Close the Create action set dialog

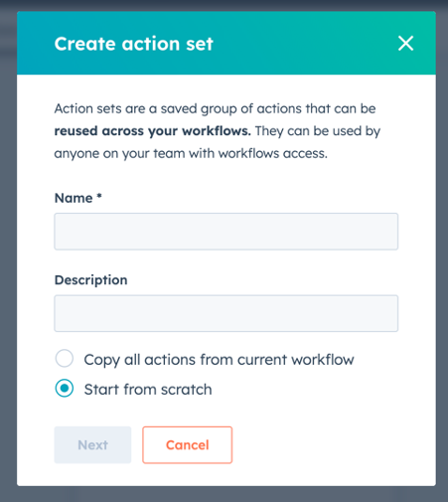click(405, 44)
